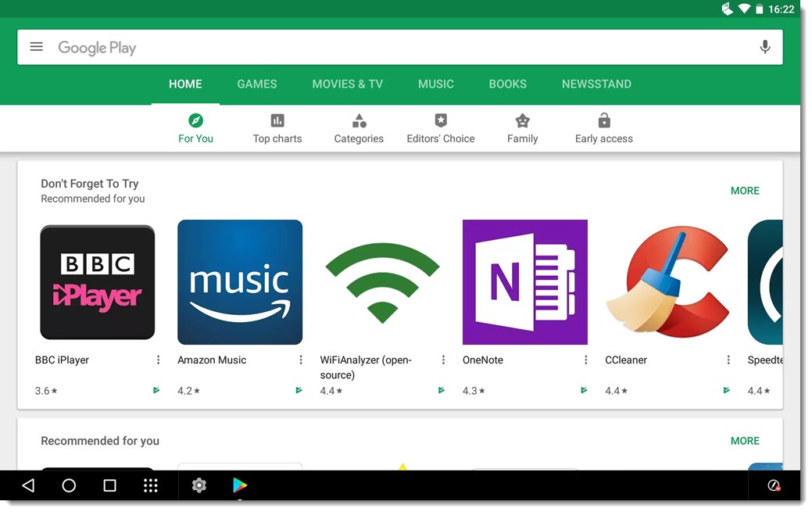Switch to the GAMES tab

pyautogui.click(x=256, y=84)
